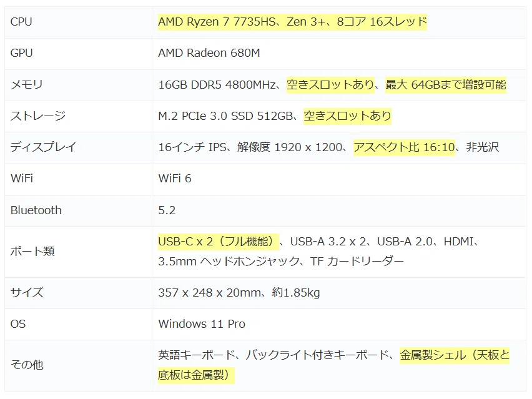Click the HDMI text in ports row

[x=458, y=242]
